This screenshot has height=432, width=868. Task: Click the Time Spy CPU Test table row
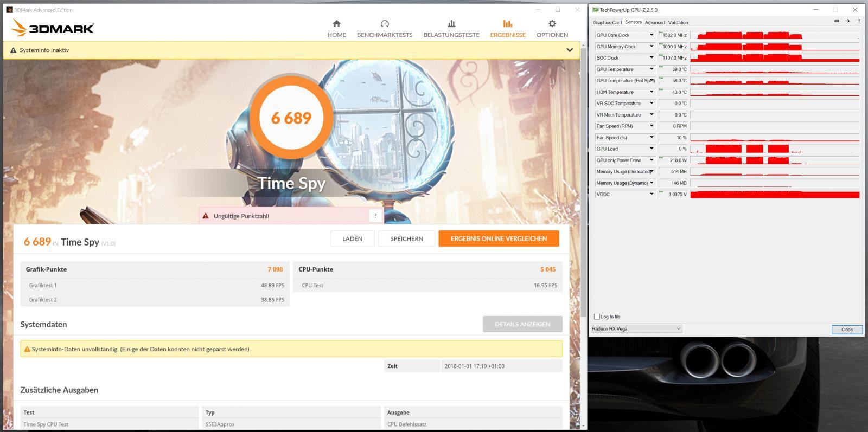pyautogui.click(x=291, y=424)
